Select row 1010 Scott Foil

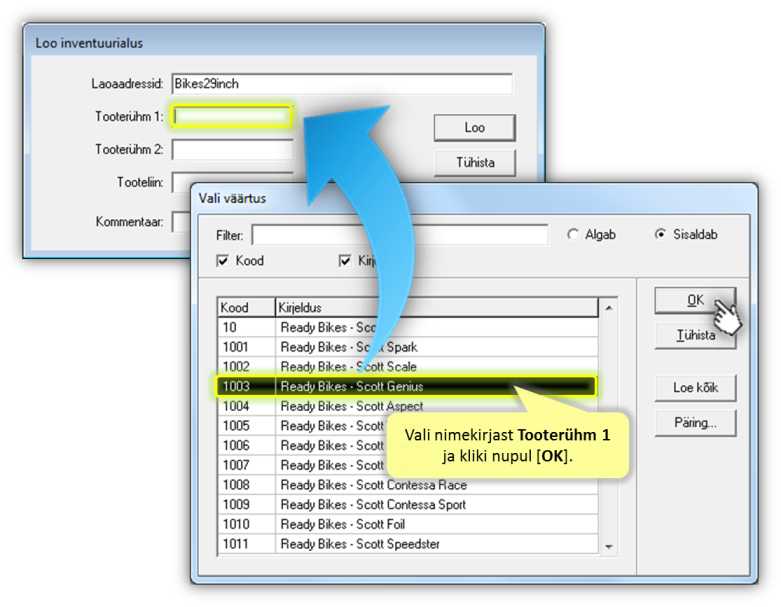pyautogui.click(x=407, y=524)
